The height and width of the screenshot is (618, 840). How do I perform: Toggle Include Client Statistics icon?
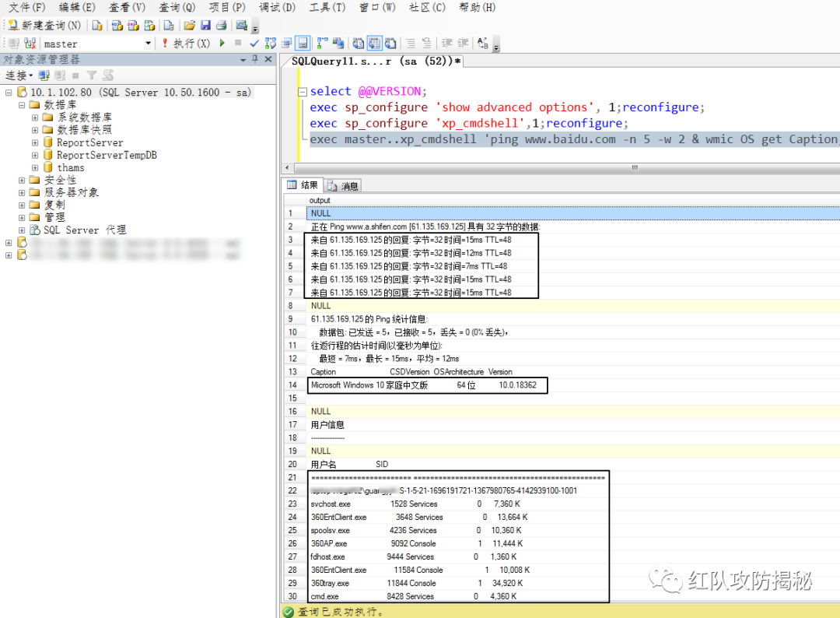tap(338, 44)
